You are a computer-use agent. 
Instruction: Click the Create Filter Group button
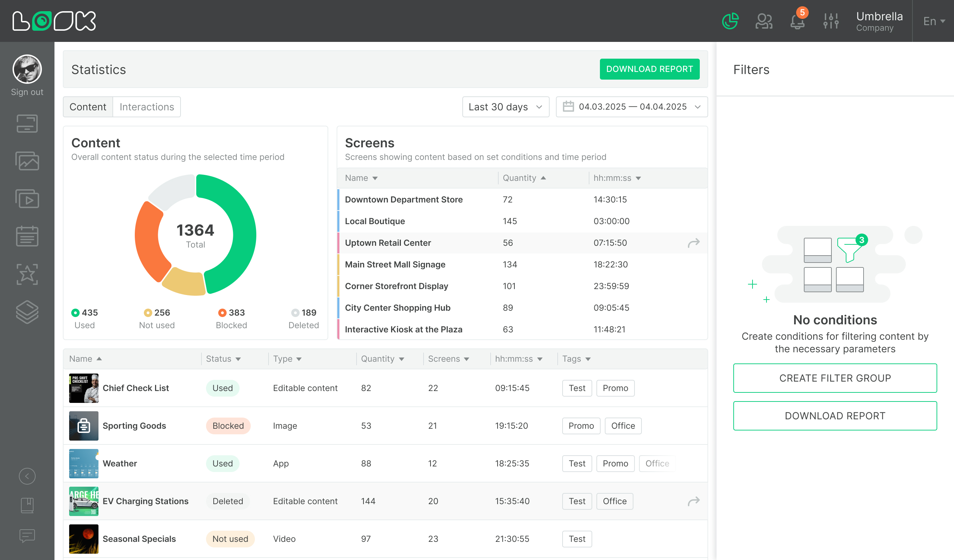835,378
